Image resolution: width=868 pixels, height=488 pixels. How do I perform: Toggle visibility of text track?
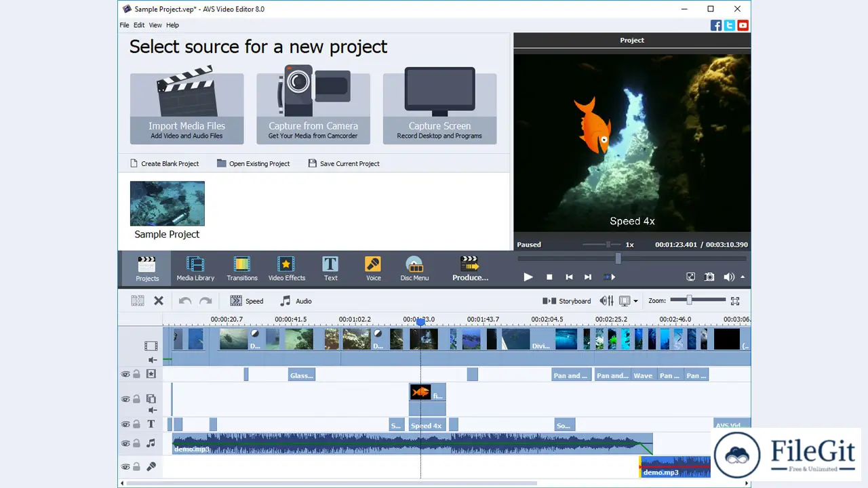(125, 424)
